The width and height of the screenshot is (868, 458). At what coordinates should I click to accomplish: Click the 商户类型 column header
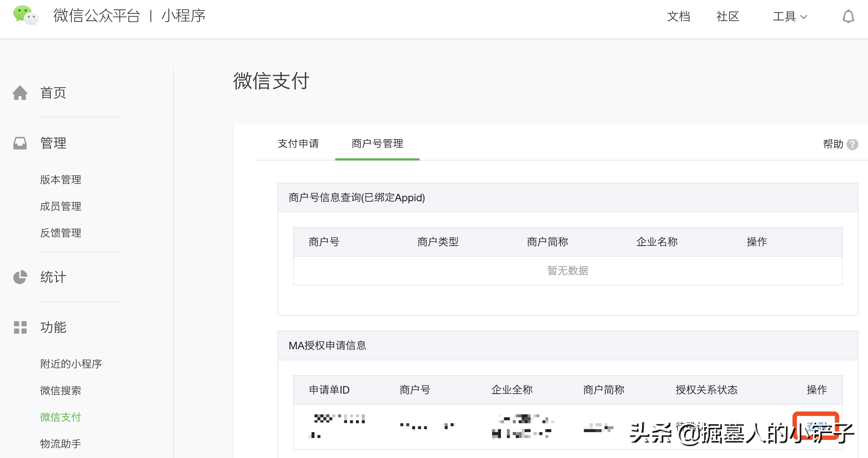pos(438,242)
